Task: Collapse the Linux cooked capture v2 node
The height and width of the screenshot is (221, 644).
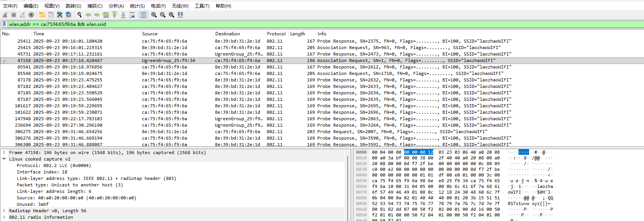Action: 4,159
